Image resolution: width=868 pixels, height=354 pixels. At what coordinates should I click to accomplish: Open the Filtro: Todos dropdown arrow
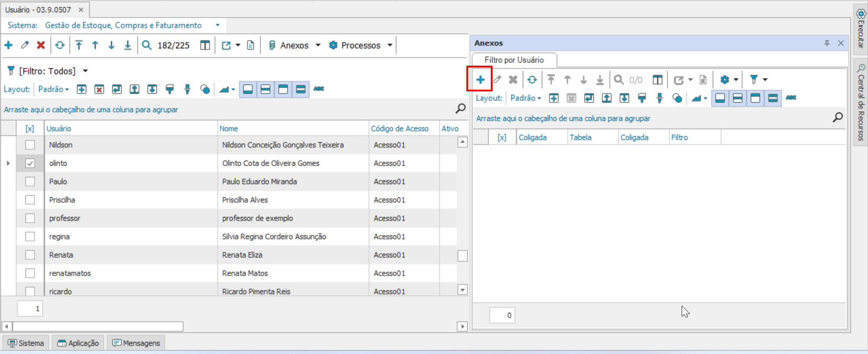pyautogui.click(x=85, y=71)
